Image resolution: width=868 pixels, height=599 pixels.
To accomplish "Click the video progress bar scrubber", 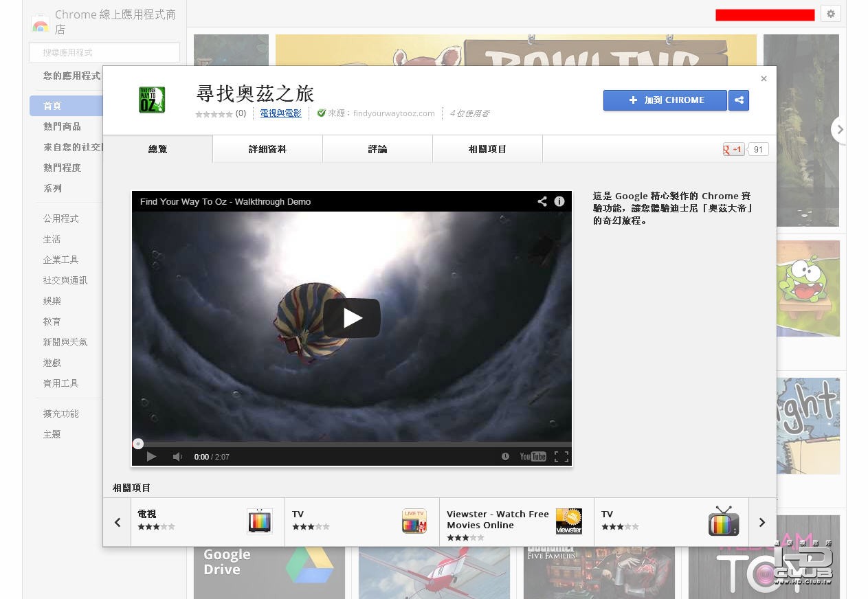I will [x=138, y=444].
